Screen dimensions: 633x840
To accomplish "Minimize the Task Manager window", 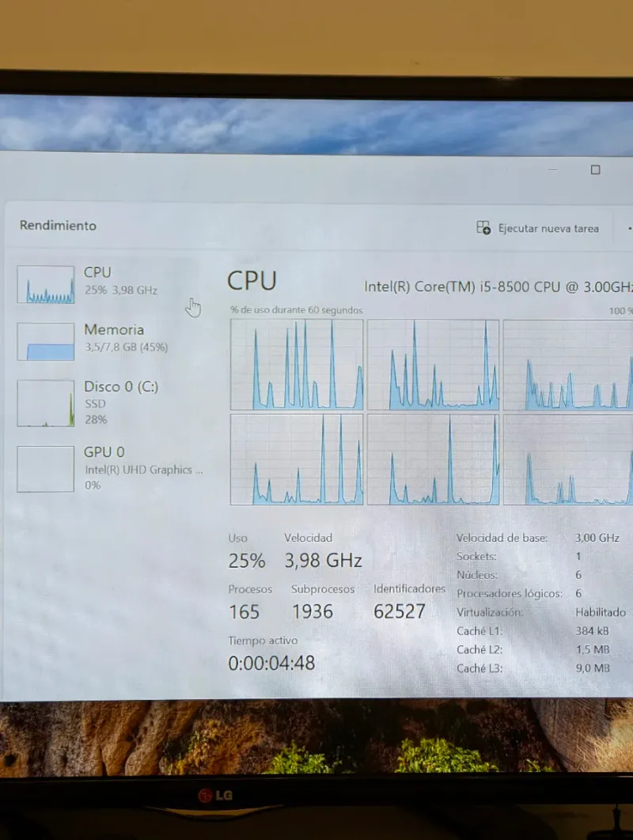I will 553,170.
